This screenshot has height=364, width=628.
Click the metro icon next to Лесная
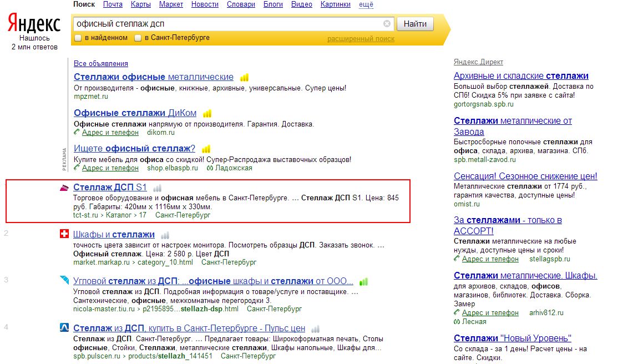457,322
